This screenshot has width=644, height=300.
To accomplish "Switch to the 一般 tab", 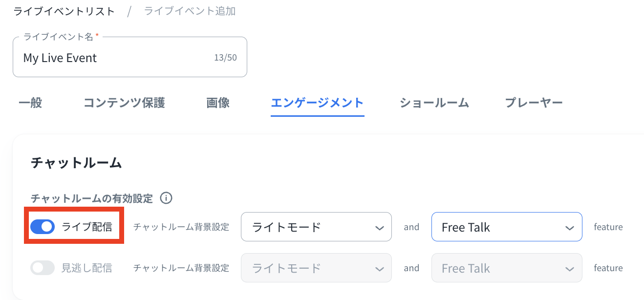I will pos(30,103).
